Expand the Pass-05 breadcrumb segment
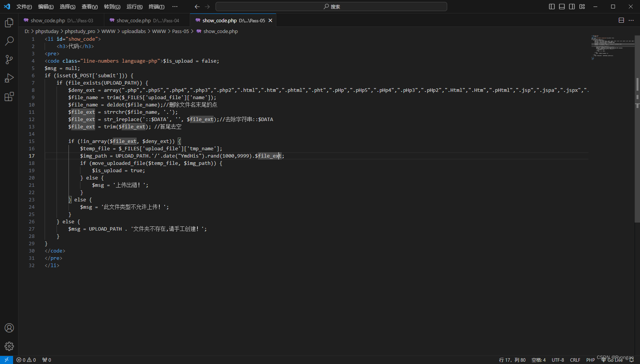The height and width of the screenshot is (364, 640). (x=180, y=31)
